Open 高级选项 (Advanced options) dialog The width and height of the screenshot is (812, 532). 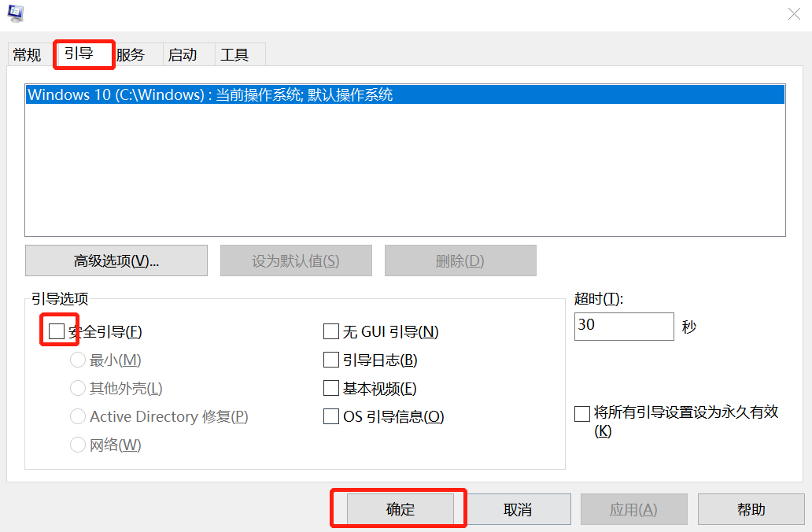click(116, 260)
